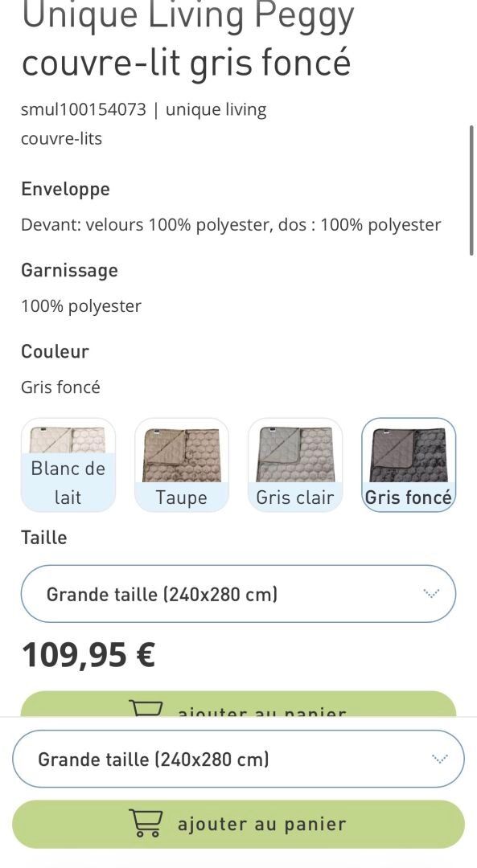Viewport: 477px width, 868px height.
Task: Click the chevron icon in the Taille dropdown
Action: coord(431,593)
